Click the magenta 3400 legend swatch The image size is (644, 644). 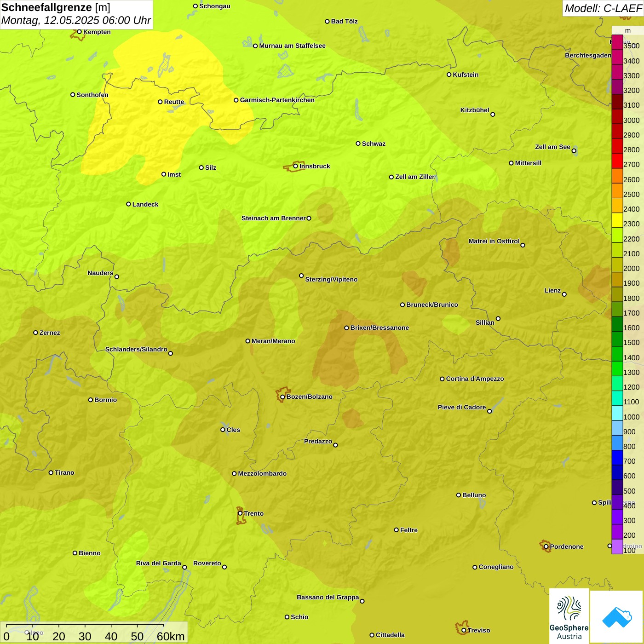click(x=617, y=57)
